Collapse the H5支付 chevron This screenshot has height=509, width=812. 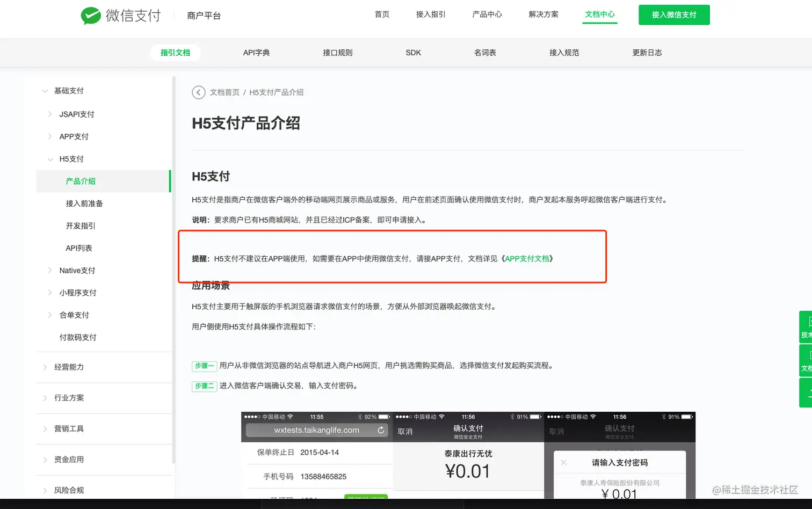point(50,159)
